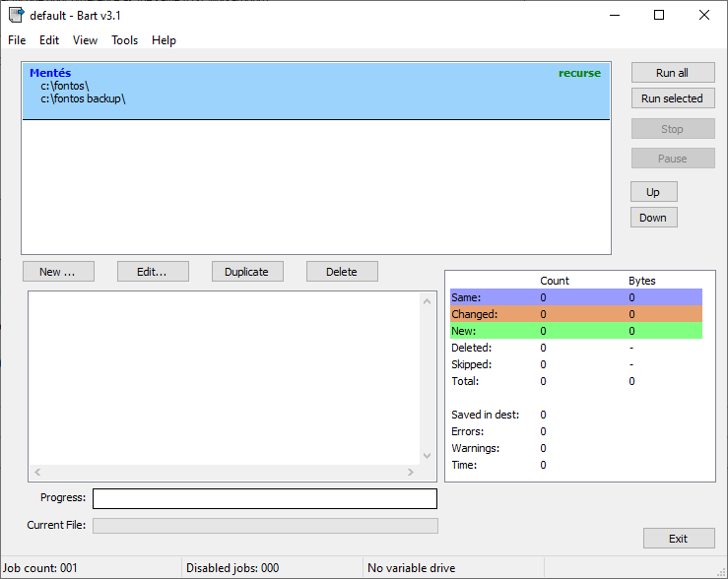Image resolution: width=728 pixels, height=579 pixels.
Task: Open the File menu
Action: click(17, 40)
